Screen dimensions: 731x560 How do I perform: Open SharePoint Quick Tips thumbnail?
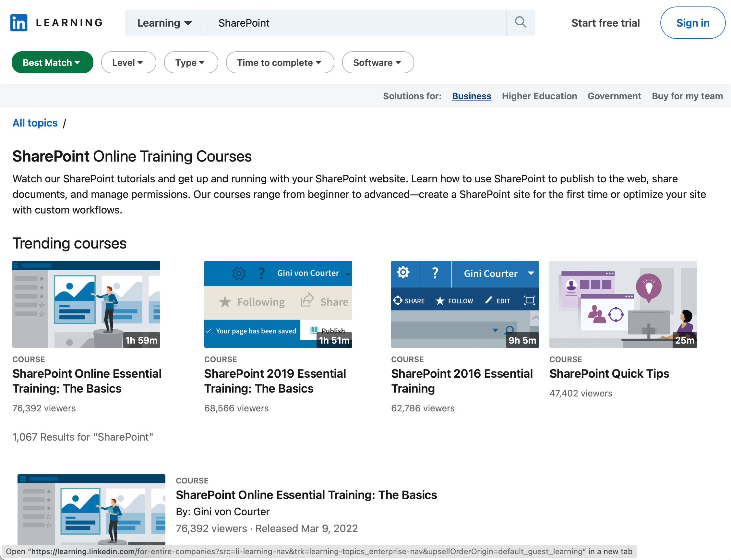623,304
